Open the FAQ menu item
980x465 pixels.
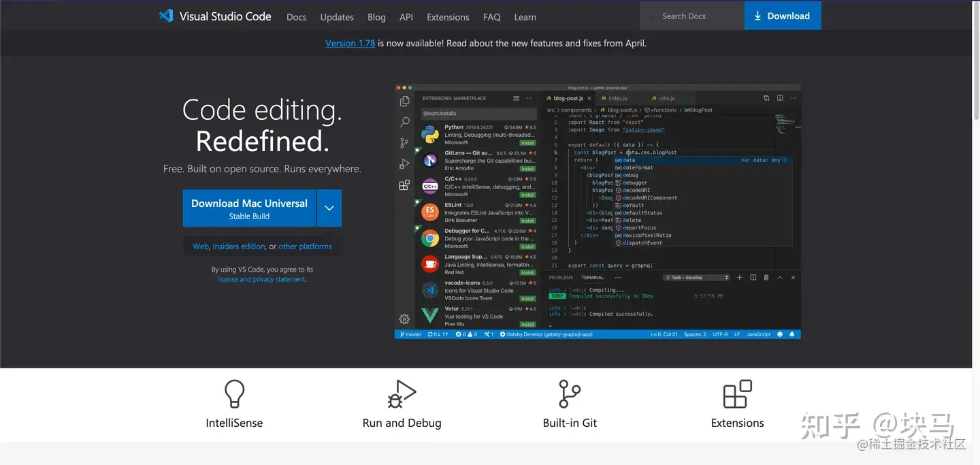491,17
